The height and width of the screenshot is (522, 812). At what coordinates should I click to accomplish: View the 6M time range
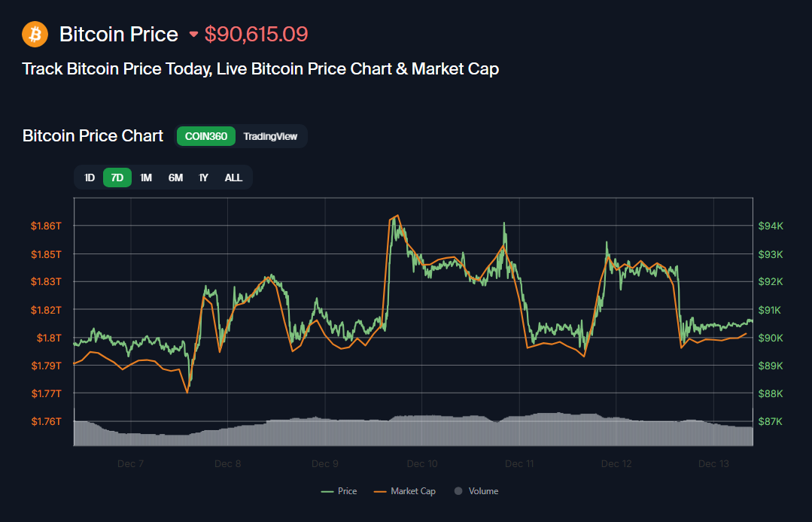point(175,178)
